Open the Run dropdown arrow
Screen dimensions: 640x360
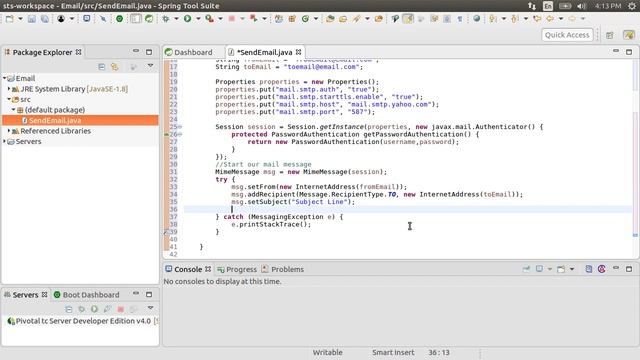point(198,19)
